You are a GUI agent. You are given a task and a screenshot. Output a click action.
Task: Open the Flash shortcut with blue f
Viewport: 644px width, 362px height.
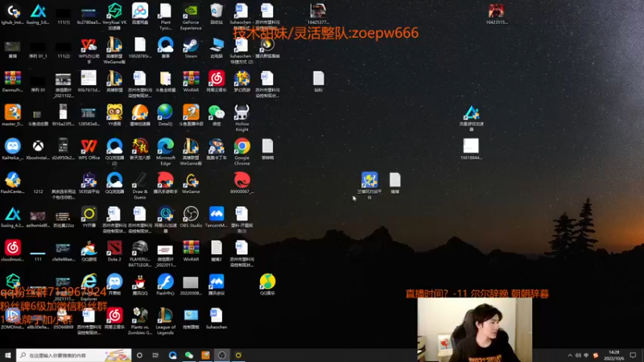(x=166, y=285)
